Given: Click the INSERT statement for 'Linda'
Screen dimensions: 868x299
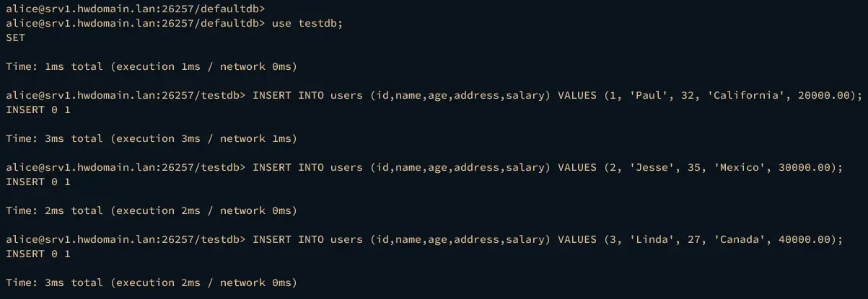Looking at the screenshot, I should 548,240.
